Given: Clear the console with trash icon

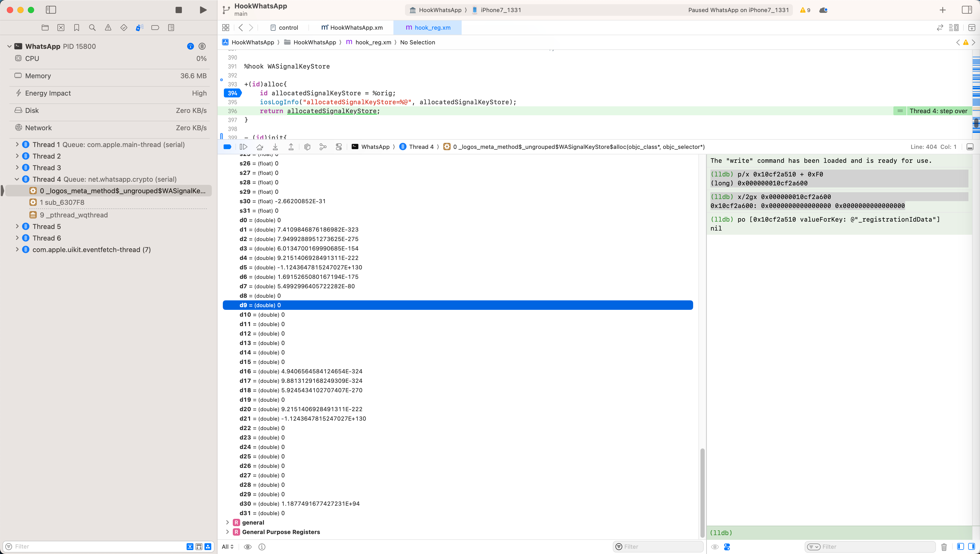Looking at the screenshot, I should [944, 547].
